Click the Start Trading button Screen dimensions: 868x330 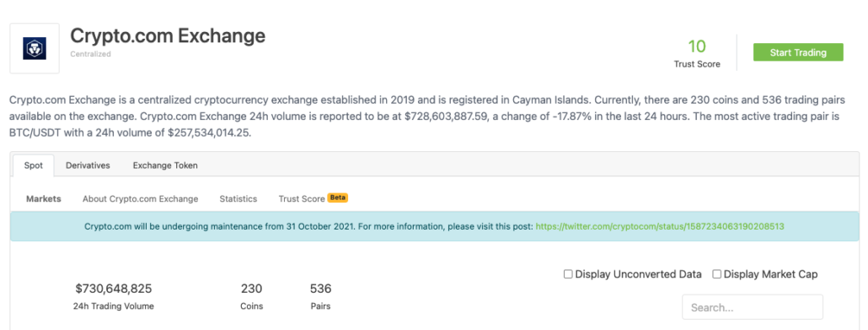[798, 52]
